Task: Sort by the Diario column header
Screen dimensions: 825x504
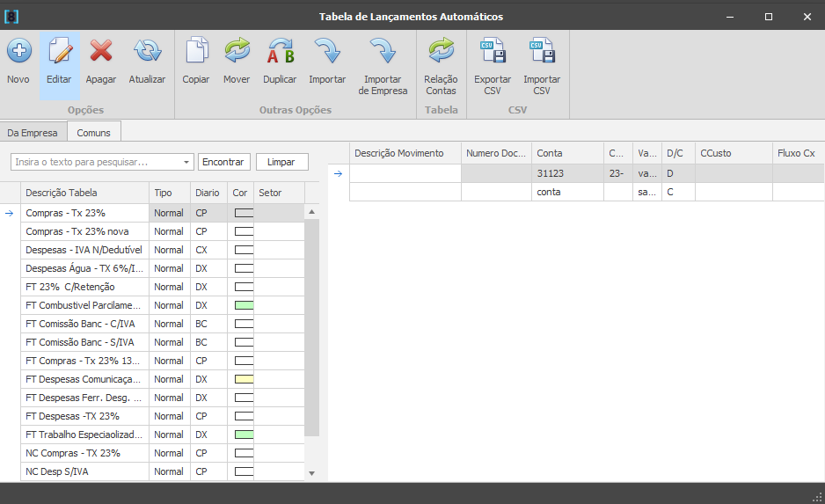Action: click(208, 193)
